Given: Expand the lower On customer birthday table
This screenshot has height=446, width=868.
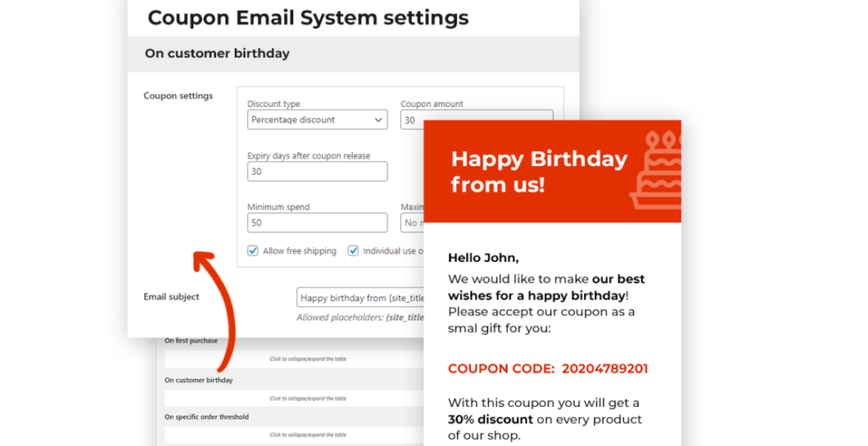Looking at the screenshot, I should coord(307,399).
